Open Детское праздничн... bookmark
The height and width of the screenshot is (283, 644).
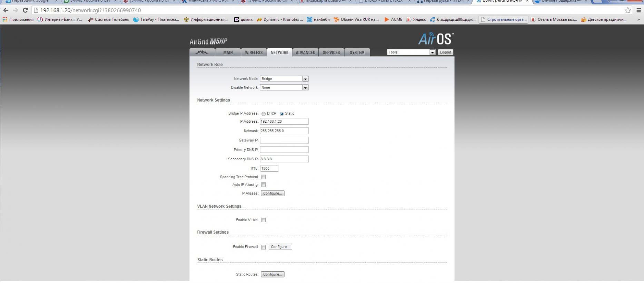(604, 19)
